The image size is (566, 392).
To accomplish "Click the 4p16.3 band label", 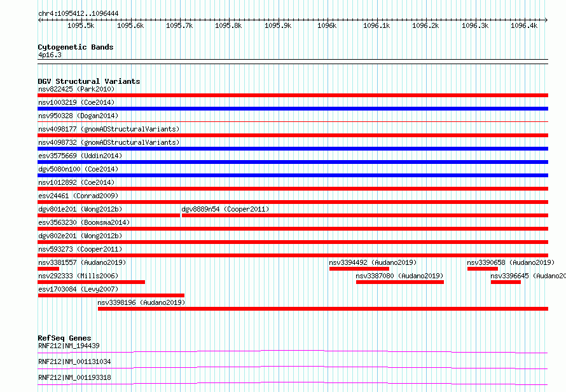I will (x=50, y=55).
